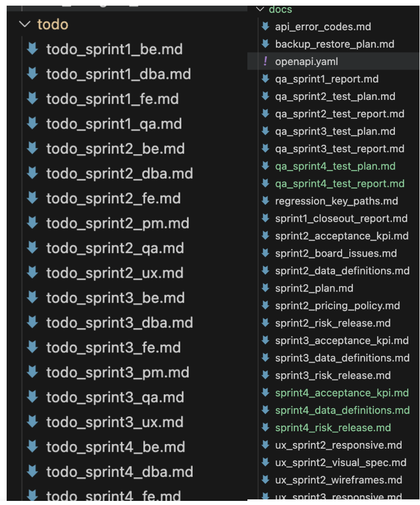Open sprint2_pricing_policy.md document
The width and height of the screenshot is (420, 505).
coord(337,306)
